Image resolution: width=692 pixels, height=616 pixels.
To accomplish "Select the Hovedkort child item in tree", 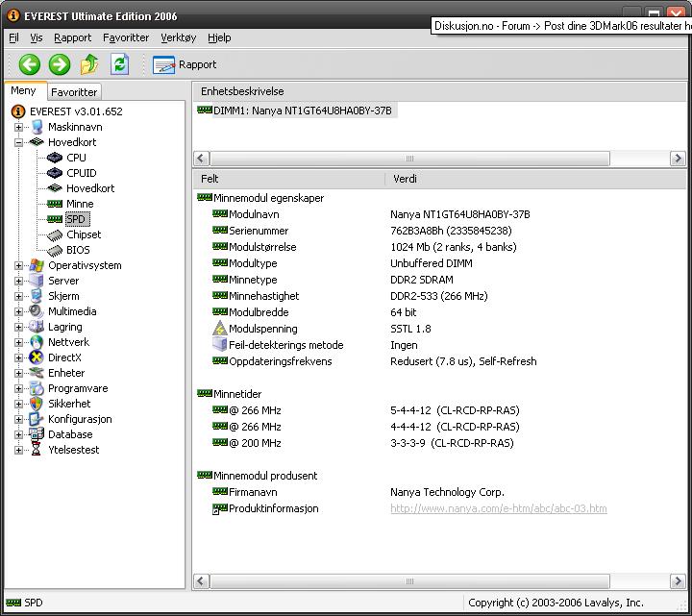I will tap(90, 188).
